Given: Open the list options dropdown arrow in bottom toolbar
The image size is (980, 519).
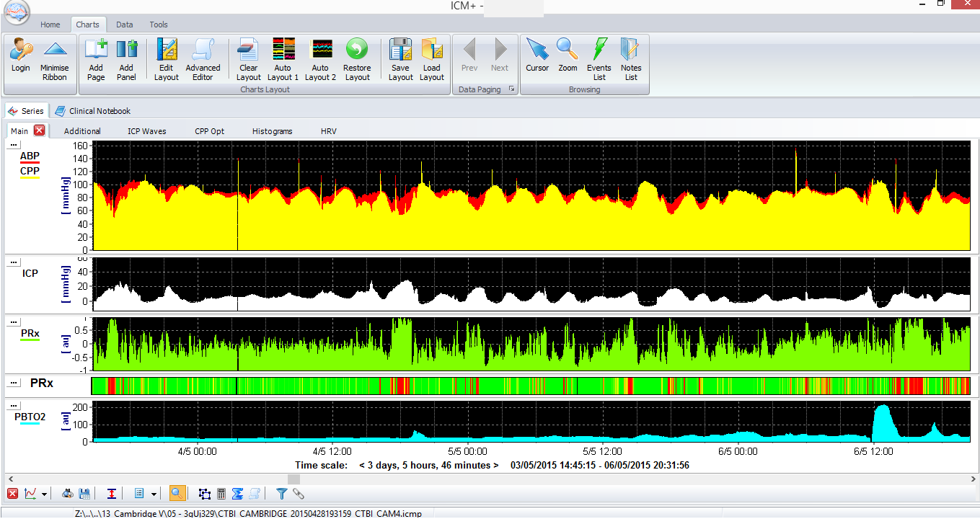Looking at the screenshot, I should point(154,494).
